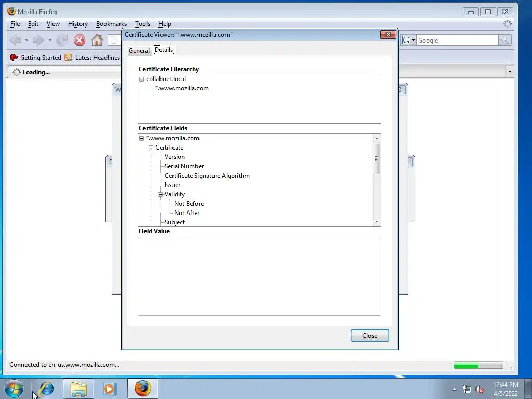Screen dimensions: 532x399
Task: Open the tab list dropdown arrow
Action: click(x=510, y=72)
